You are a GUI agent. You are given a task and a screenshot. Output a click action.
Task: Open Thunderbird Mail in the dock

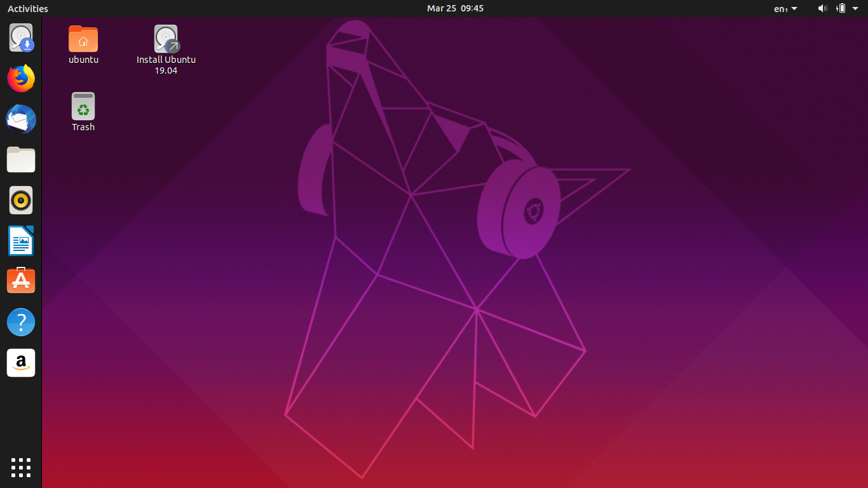[21, 119]
